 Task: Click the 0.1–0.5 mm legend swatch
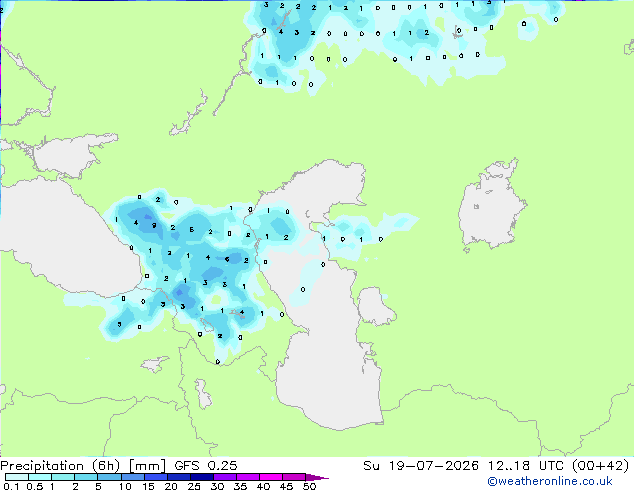point(17,477)
